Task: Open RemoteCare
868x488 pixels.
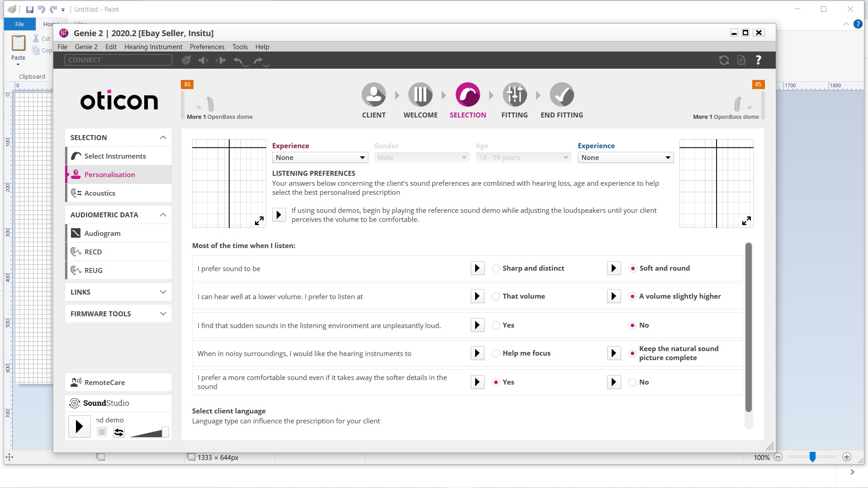Action: (x=118, y=382)
